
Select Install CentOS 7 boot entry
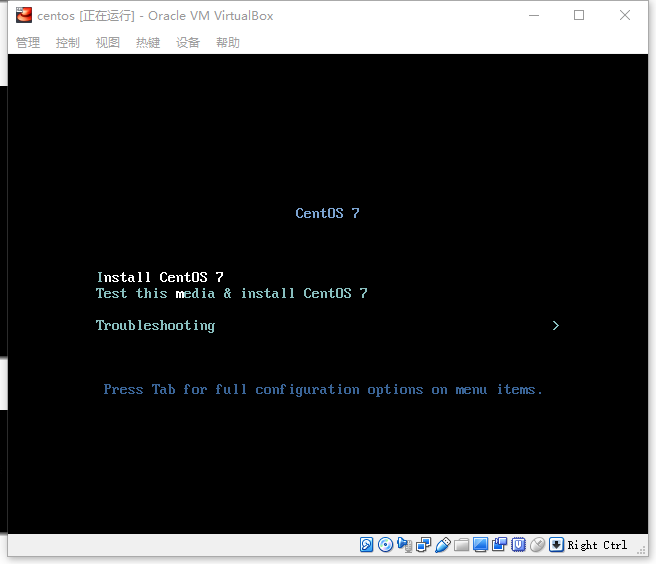(x=160, y=277)
